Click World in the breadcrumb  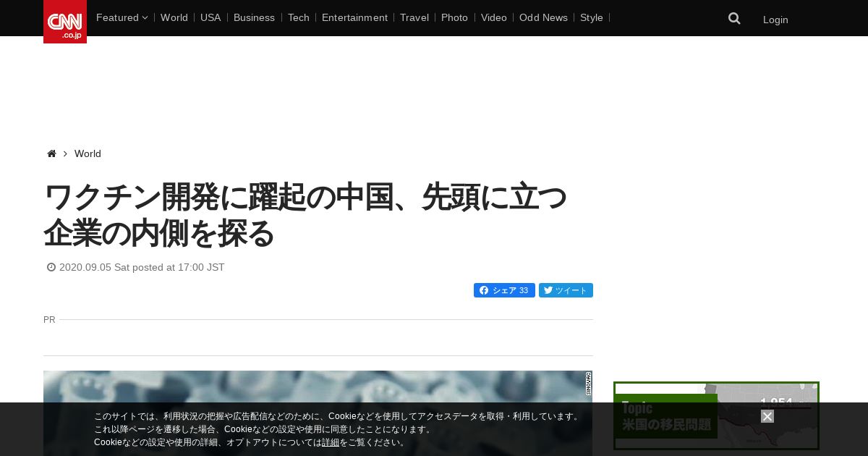[x=88, y=153]
